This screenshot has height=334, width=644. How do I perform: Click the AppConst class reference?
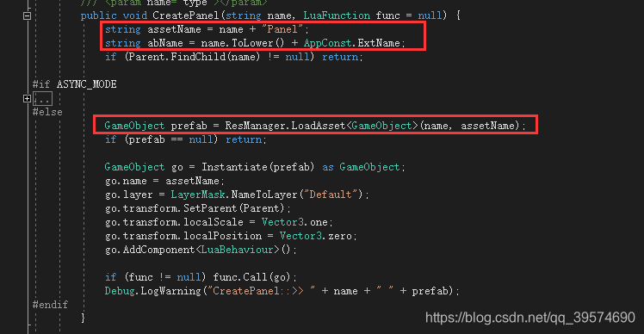coord(328,43)
